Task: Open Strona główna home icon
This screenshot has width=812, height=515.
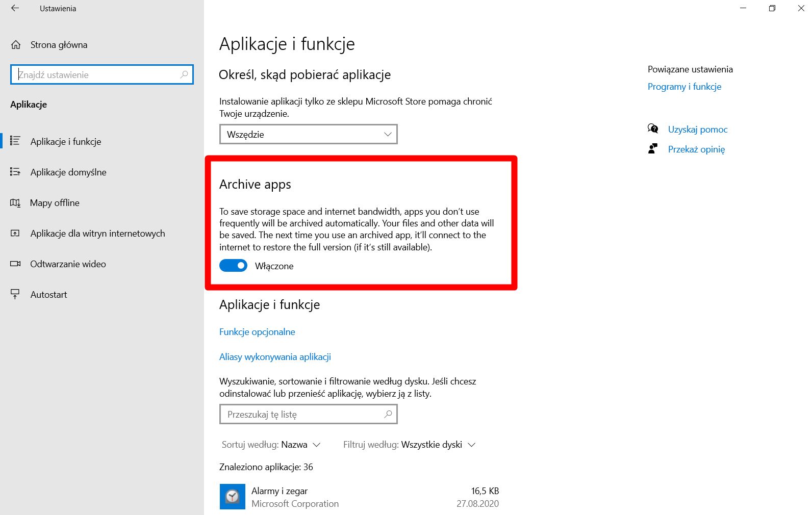Action: pyautogui.click(x=16, y=45)
